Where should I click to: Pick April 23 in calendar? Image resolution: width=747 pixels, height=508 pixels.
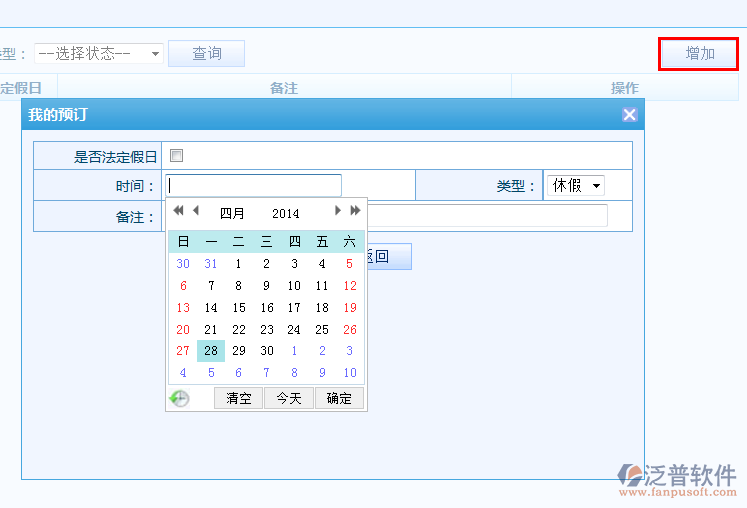(267, 330)
